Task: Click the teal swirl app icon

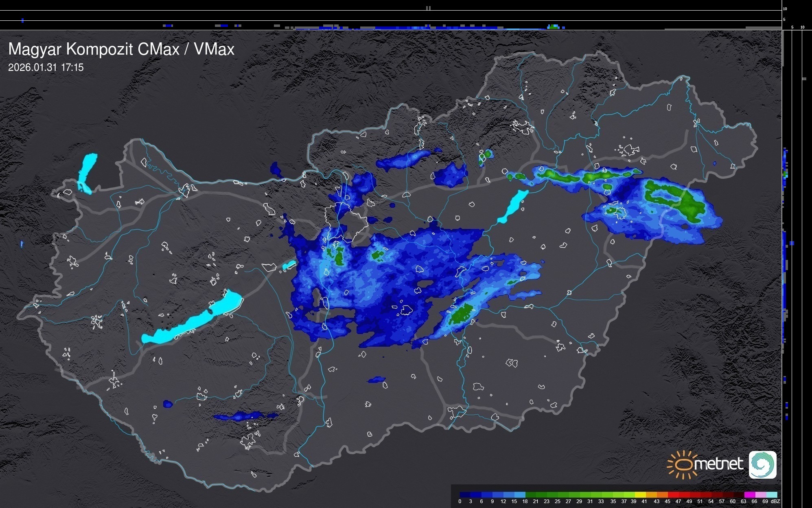Action: tap(762, 464)
